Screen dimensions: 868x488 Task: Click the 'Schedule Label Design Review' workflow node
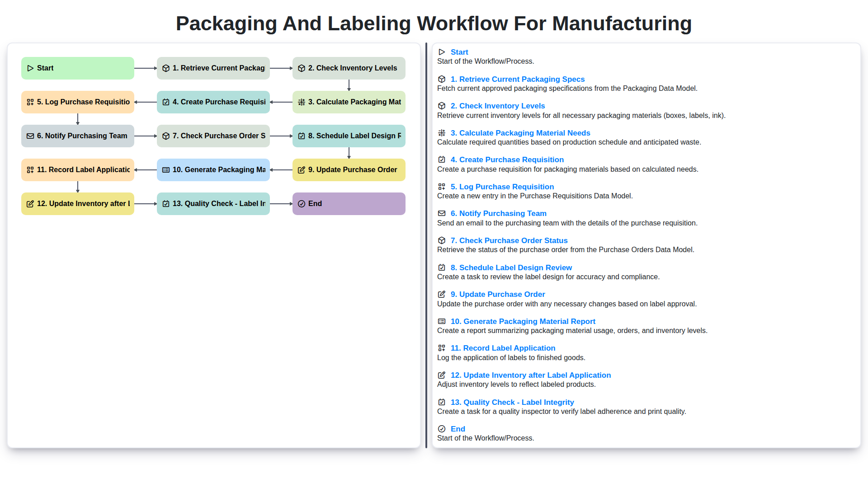[x=349, y=136]
